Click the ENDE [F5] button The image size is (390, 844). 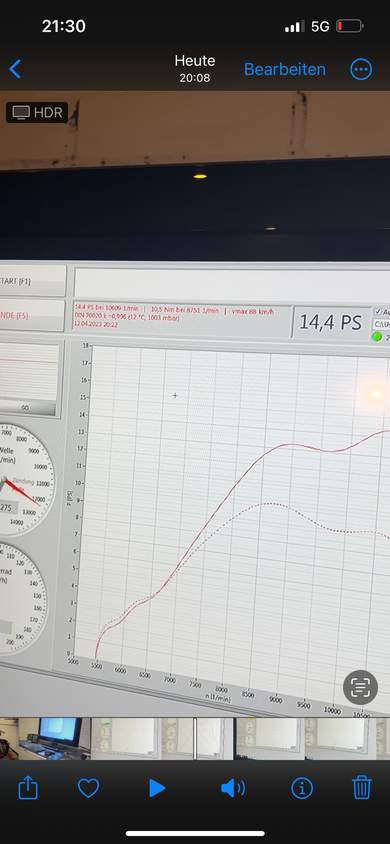32,315
